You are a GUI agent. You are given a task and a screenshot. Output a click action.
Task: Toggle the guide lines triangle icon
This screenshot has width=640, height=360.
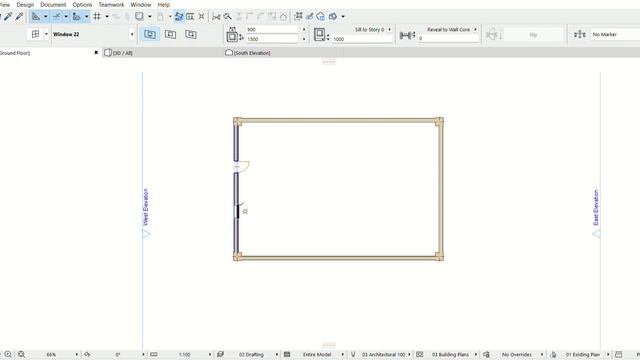click(36, 16)
